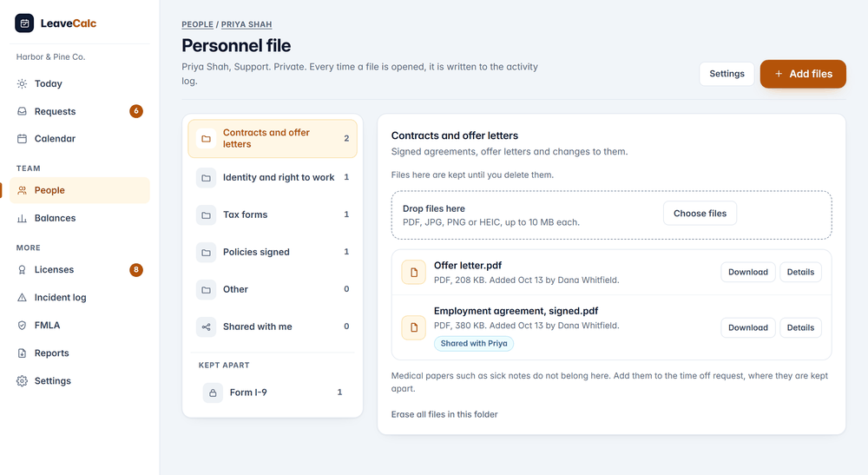
Task: Click the People group icon
Action: tap(23, 190)
